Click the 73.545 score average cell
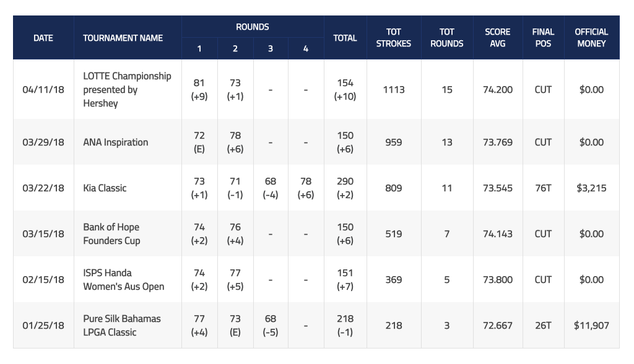The height and width of the screenshot is (364, 634). pyautogui.click(x=497, y=188)
